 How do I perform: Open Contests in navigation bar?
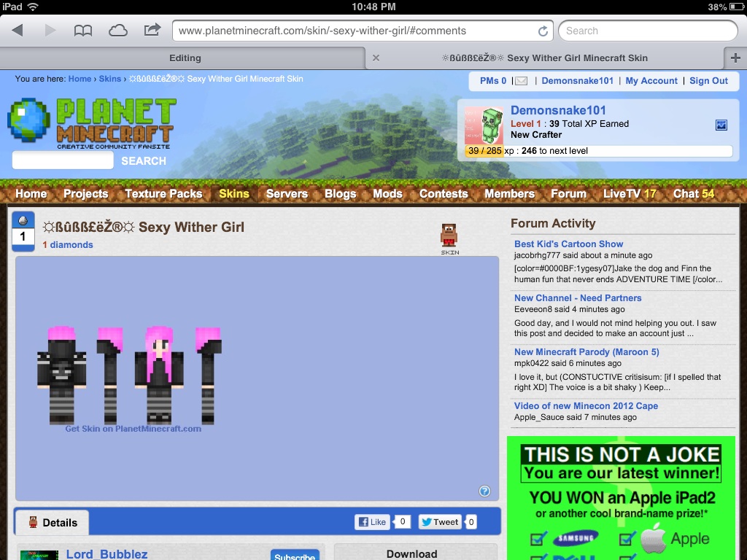pyautogui.click(x=444, y=194)
